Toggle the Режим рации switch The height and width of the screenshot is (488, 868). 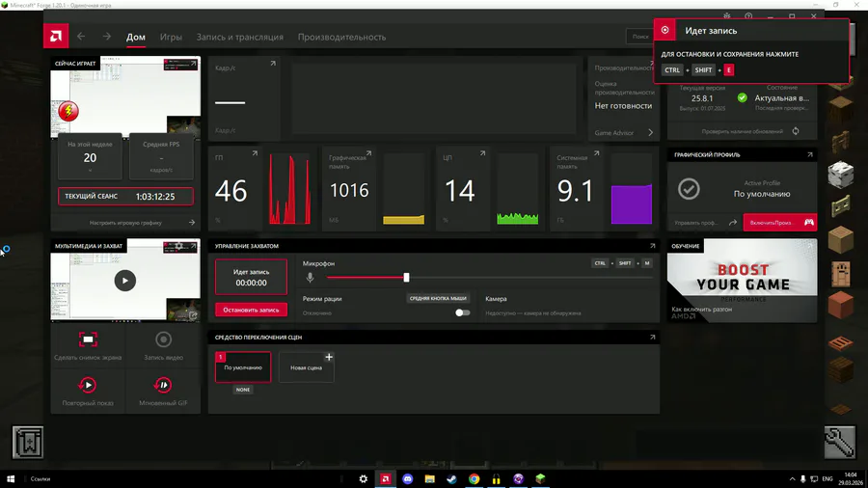(x=462, y=312)
